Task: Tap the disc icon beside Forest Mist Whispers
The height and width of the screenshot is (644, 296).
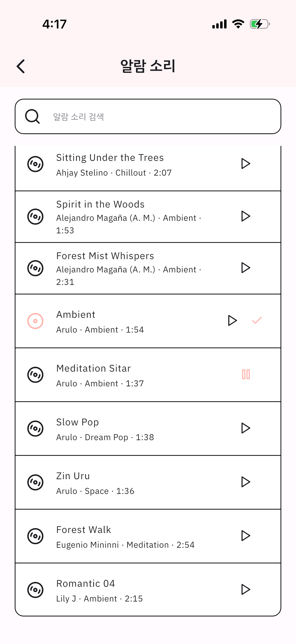Action: (x=35, y=268)
